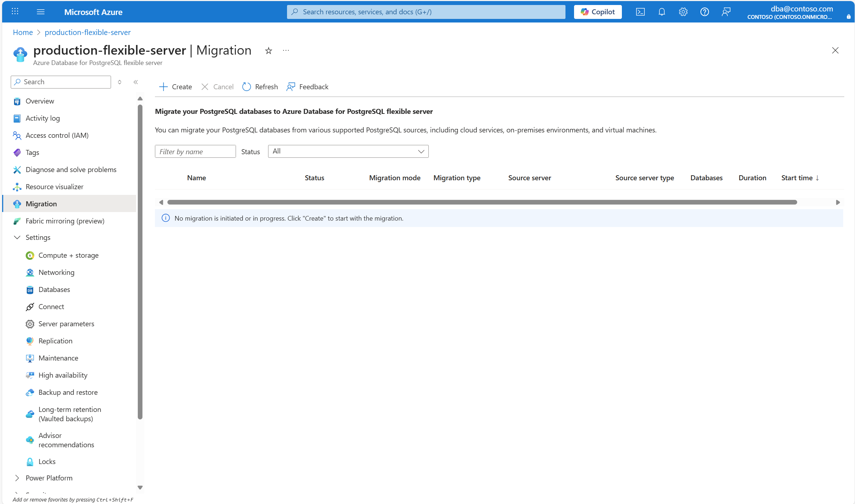Viewport: 855px width, 504px height.
Task: Open the notifications bell
Action: point(662,12)
